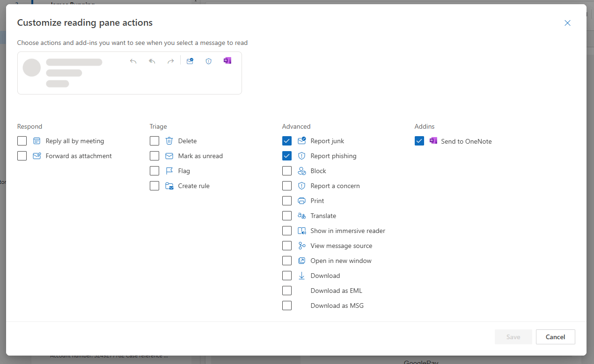Click the Report junk icon in preview
594x364 pixels.
pyautogui.click(x=190, y=61)
